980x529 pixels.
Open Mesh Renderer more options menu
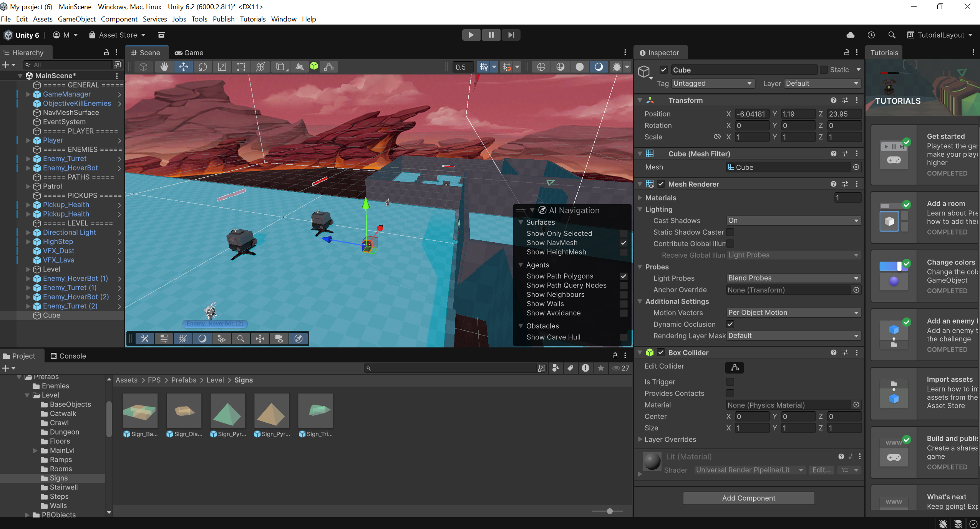tap(857, 184)
